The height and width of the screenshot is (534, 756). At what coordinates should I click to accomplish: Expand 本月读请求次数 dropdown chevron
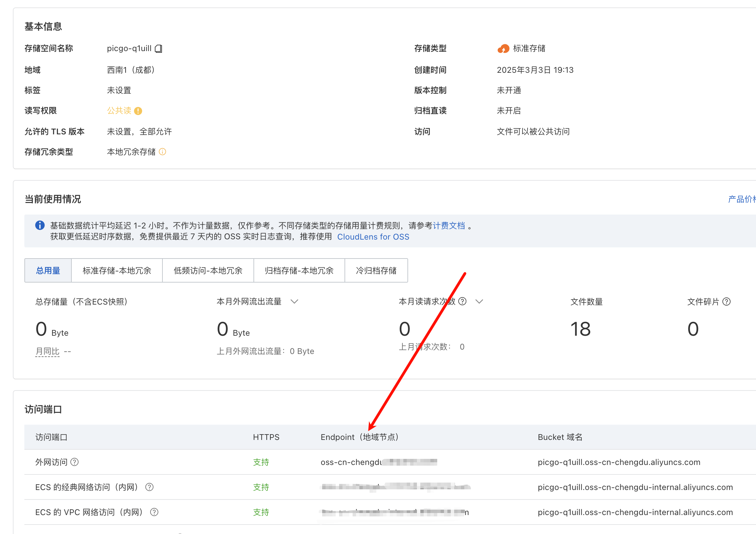(x=479, y=301)
